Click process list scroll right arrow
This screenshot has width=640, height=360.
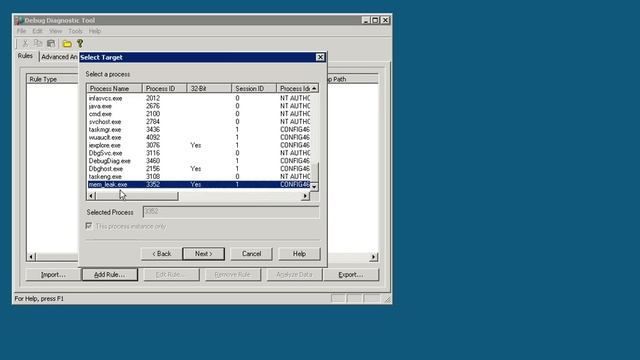coord(305,196)
